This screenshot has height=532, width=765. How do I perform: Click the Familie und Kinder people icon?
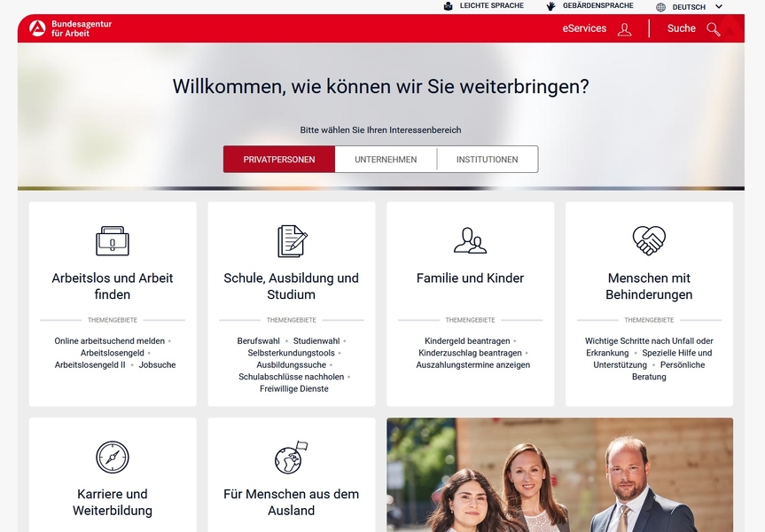(471, 240)
